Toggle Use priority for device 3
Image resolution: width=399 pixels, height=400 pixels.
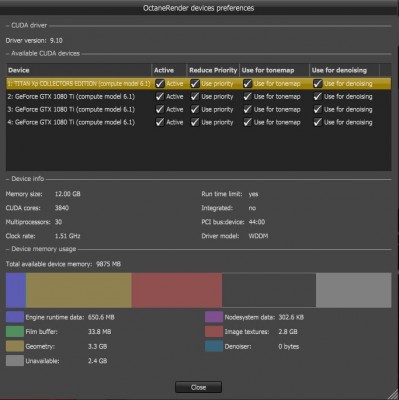click(x=195, y=109)
